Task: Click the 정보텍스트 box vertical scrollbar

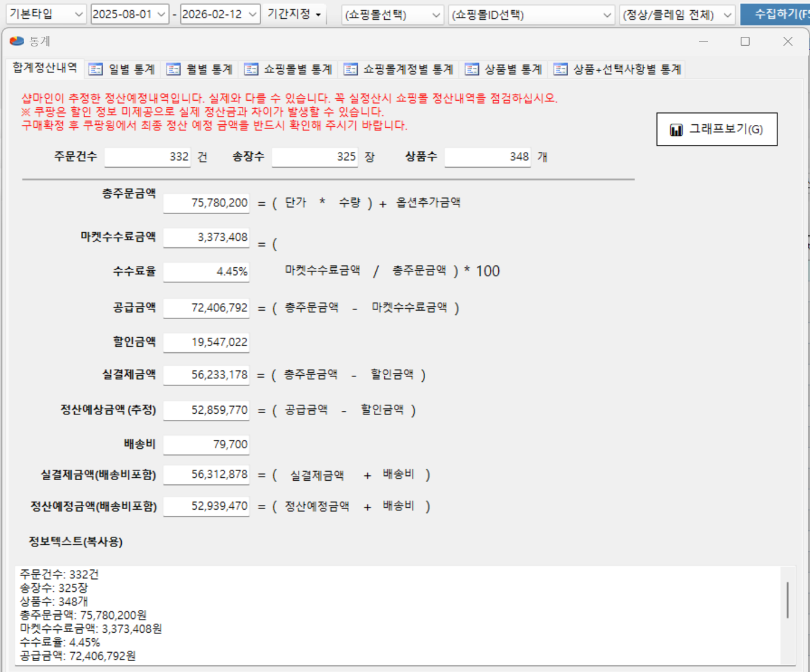Action: [x=787, y=600]
